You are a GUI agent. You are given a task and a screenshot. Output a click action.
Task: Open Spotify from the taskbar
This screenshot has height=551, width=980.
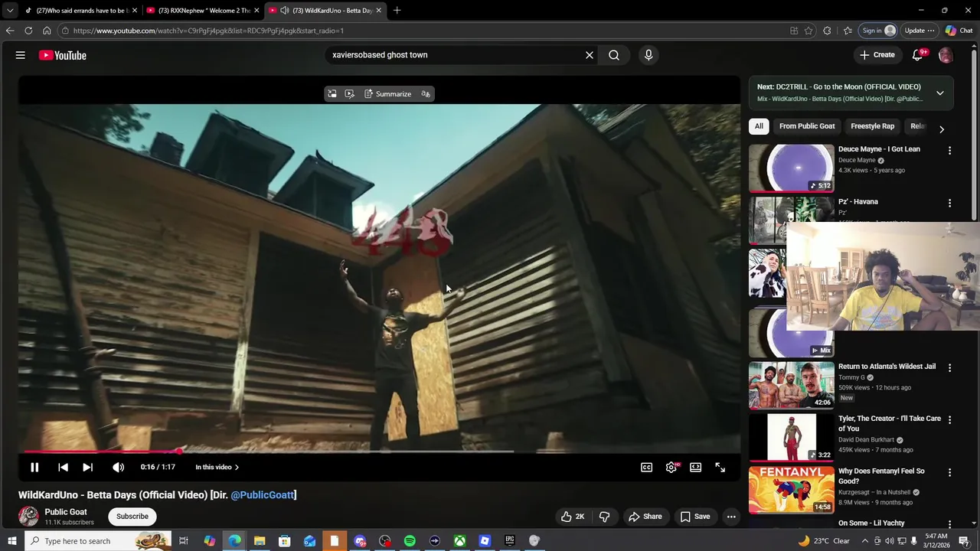pos(410,541)
